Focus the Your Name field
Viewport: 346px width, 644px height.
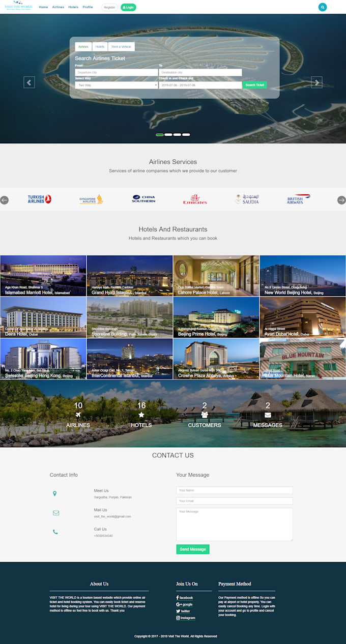[235, 490]
